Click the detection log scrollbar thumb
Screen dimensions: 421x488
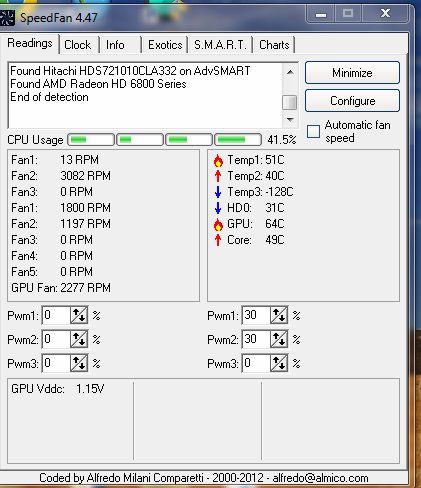[x=289, y=102]
